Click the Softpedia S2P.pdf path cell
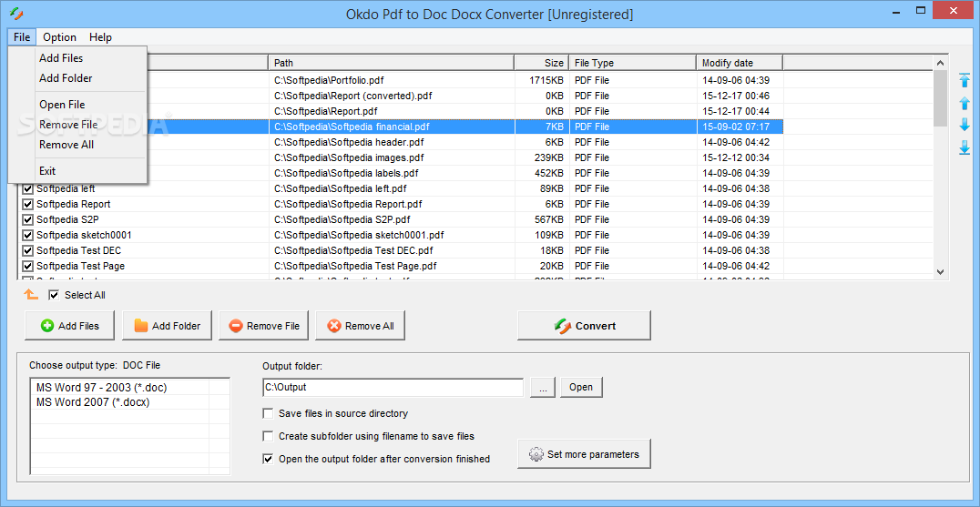This screenshot has width=980, height=507. coord(392,219)
